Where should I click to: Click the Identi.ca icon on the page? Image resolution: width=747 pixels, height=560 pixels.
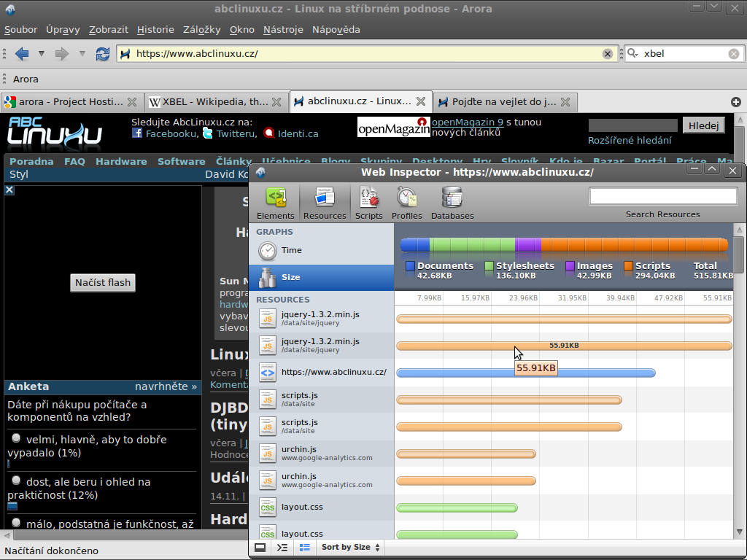coord(269,133)
